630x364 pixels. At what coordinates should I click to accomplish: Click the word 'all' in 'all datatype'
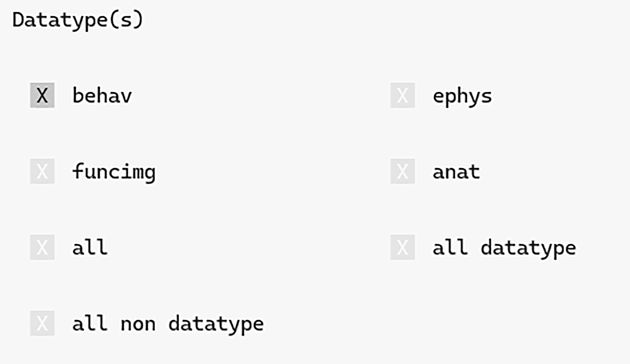(x=450, y=248)
